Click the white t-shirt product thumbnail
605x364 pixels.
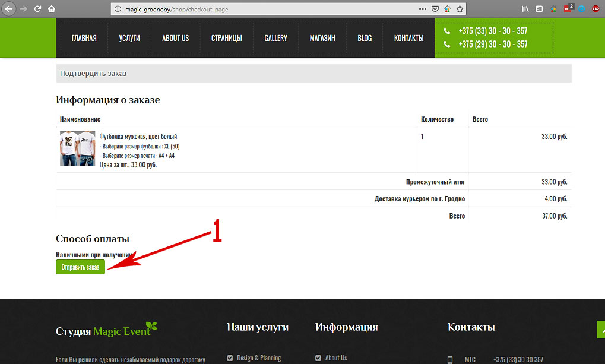[x=77, y=149]
